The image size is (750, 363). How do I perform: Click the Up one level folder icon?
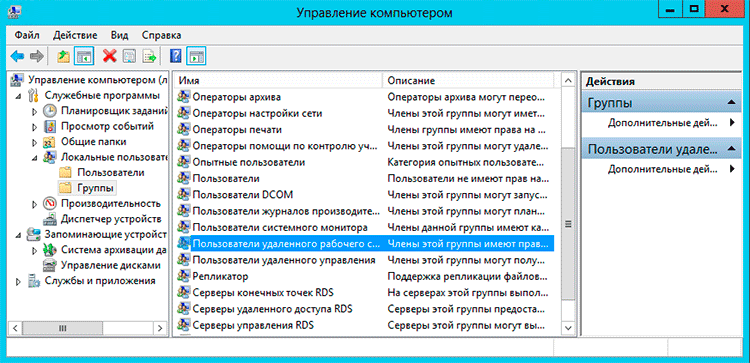64,56
